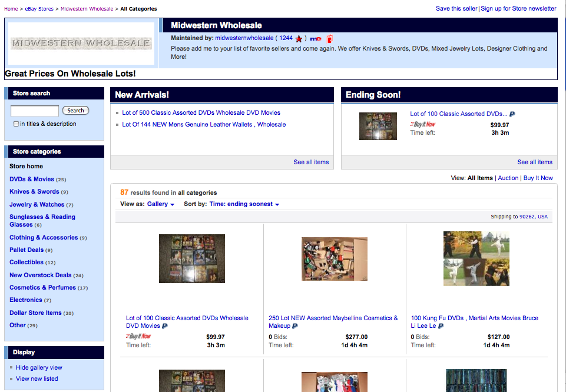This screenshot has width=566, height=392.
Task: Click Hide gallery view link
Action: tap(39, 367)
